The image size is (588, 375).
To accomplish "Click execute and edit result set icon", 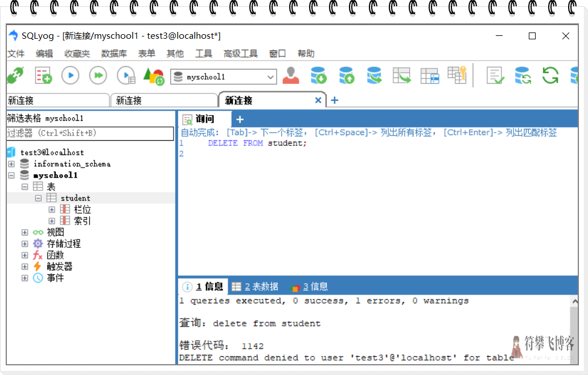I will click(126, 76).
